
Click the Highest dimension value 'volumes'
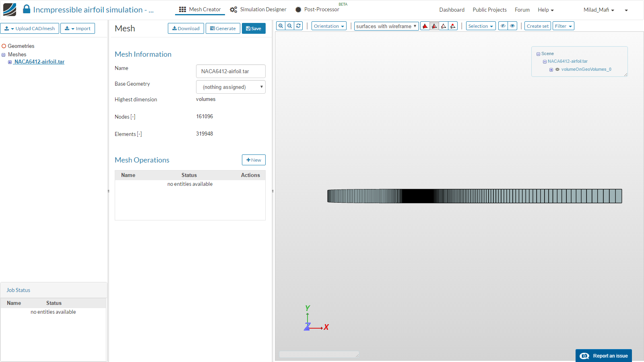click(206, 99)
